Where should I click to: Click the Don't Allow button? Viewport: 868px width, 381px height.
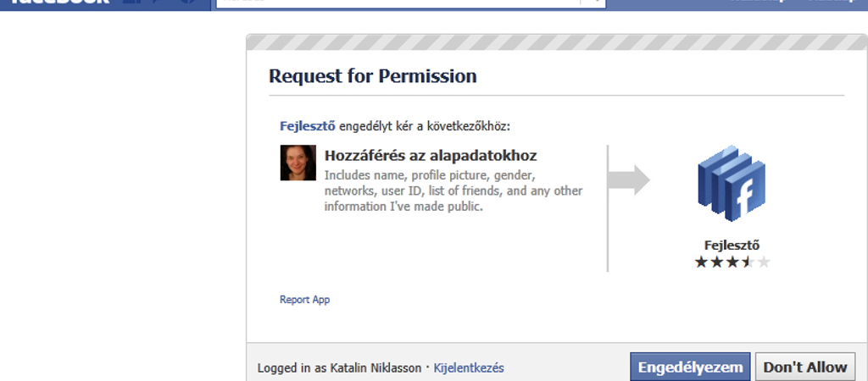[x=805, y=367]
